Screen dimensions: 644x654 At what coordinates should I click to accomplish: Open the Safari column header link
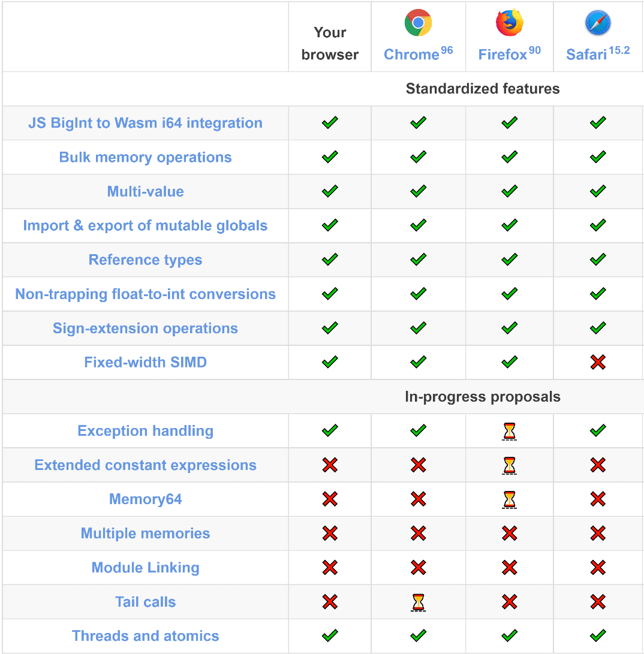(x=586, y=55)
